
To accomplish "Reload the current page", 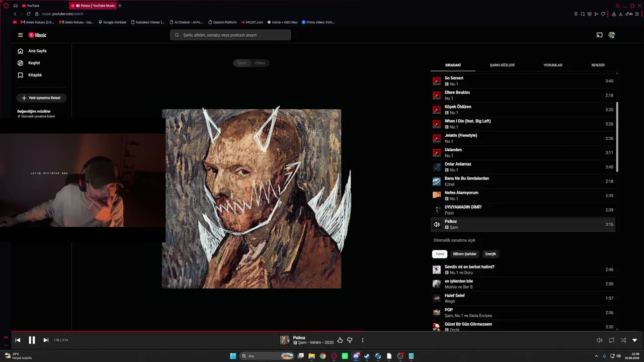I will 28,14.
